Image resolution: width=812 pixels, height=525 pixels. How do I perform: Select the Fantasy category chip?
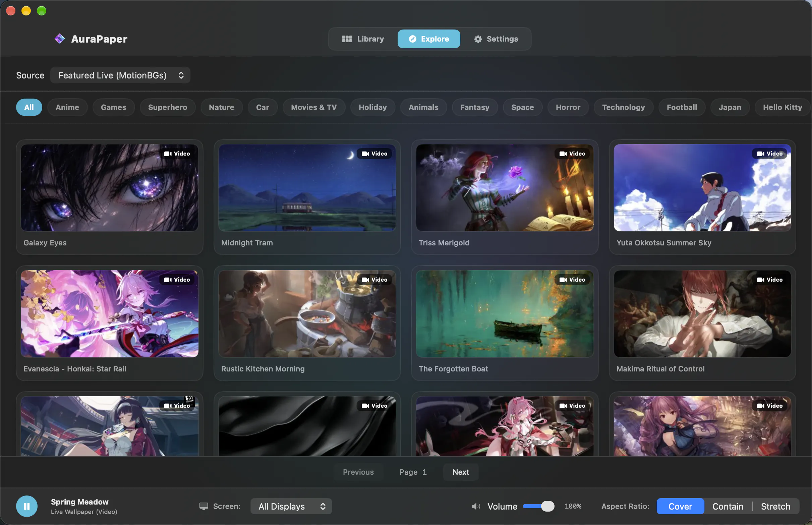(x=475, y=107)
